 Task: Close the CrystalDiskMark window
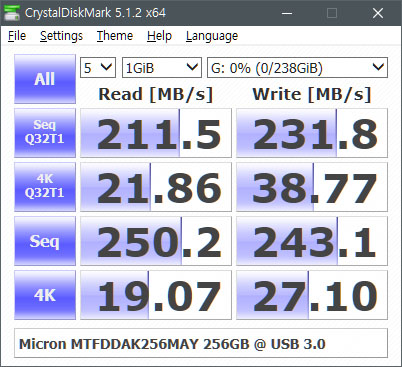[x=377, y=13]
